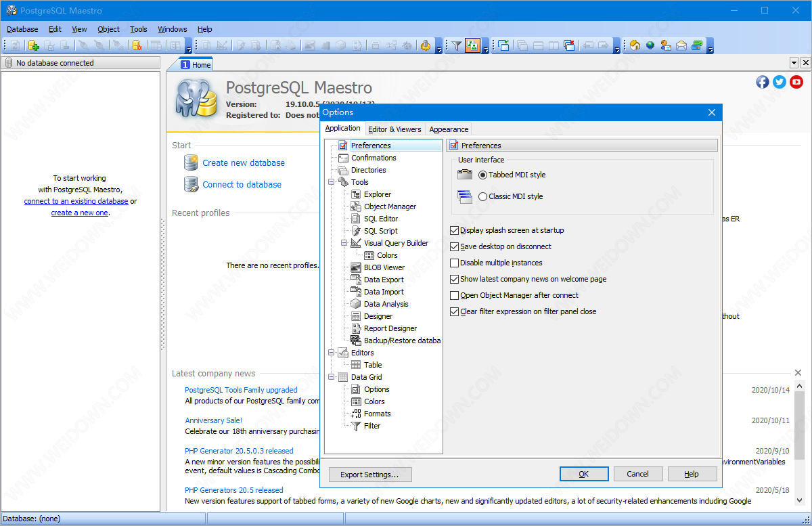Close the Latest company news panel
The height and width of the screenshot is (526, 812).
798,373
